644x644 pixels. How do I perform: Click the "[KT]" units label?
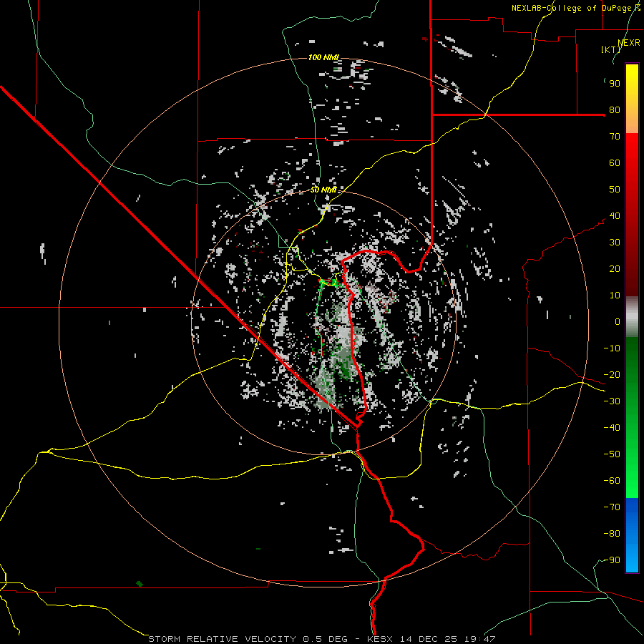point(611,49)
